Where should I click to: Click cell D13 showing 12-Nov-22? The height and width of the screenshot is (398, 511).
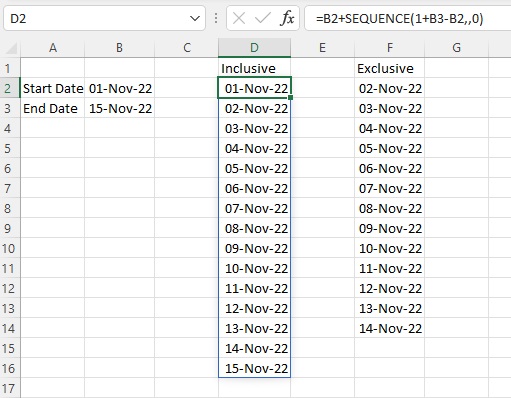click(x=254, y=308)
